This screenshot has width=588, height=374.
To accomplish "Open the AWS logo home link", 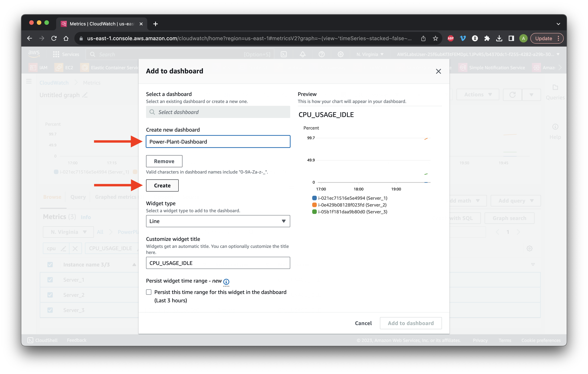I will coord(34,54).
